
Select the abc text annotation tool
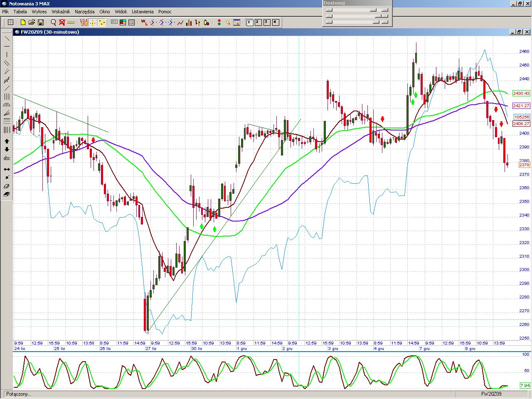point(7,158)
